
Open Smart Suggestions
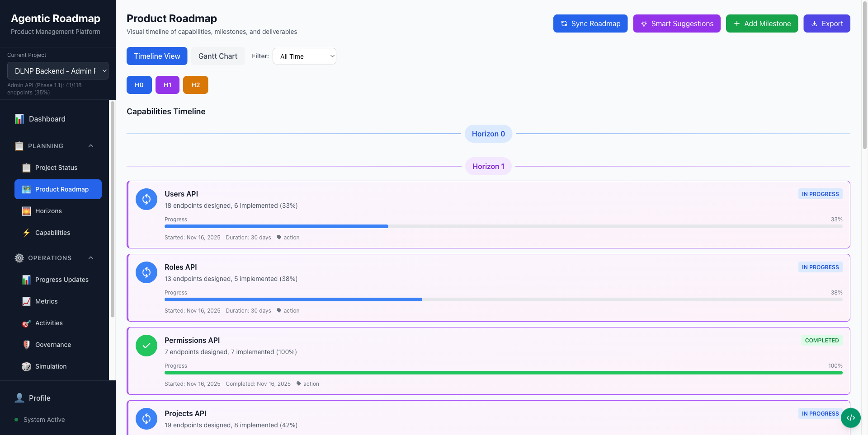[677, 23]
